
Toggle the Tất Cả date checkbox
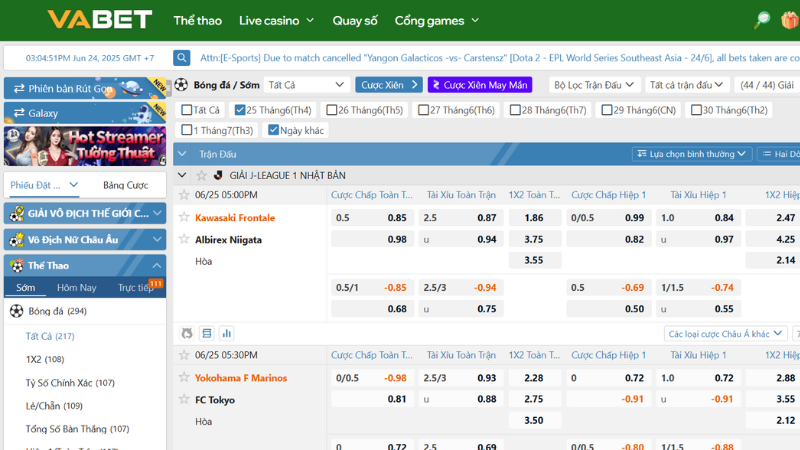187,110
